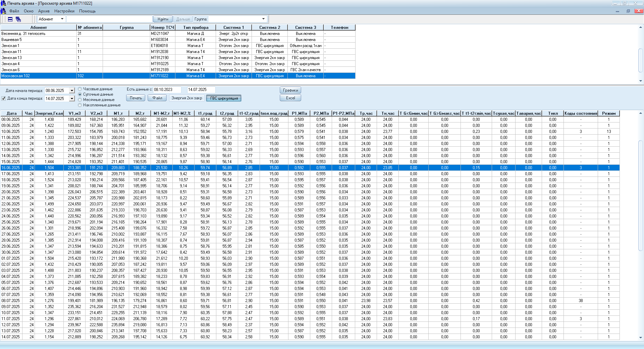Expand the Группа combo box
Viewport: 644px width, 349px height.
pos(263,19)
